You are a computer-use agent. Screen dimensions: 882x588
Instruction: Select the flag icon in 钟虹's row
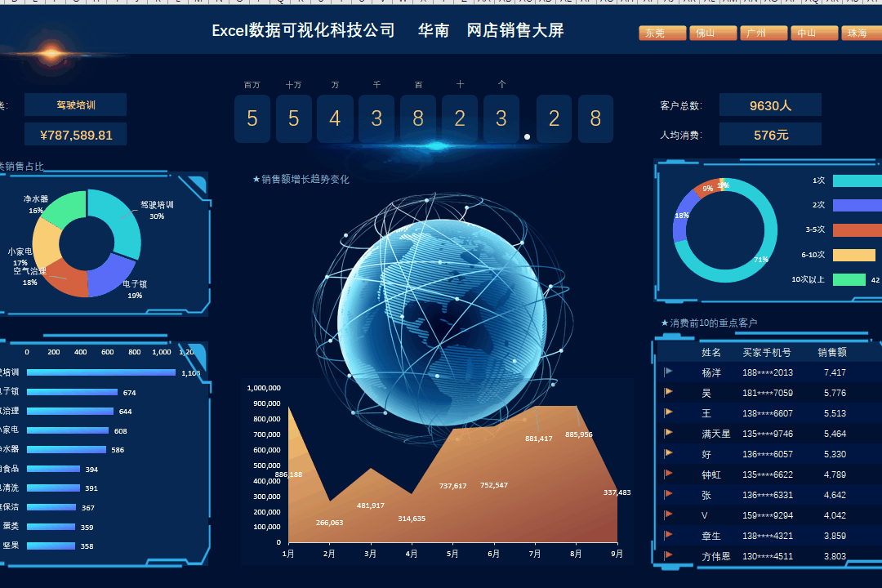(669, 474)
